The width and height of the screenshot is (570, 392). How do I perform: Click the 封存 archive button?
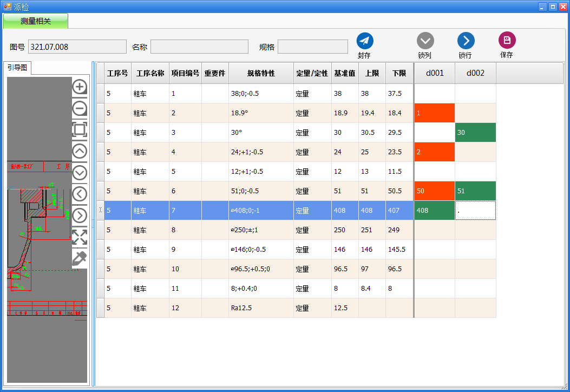[x=365, y=42]
